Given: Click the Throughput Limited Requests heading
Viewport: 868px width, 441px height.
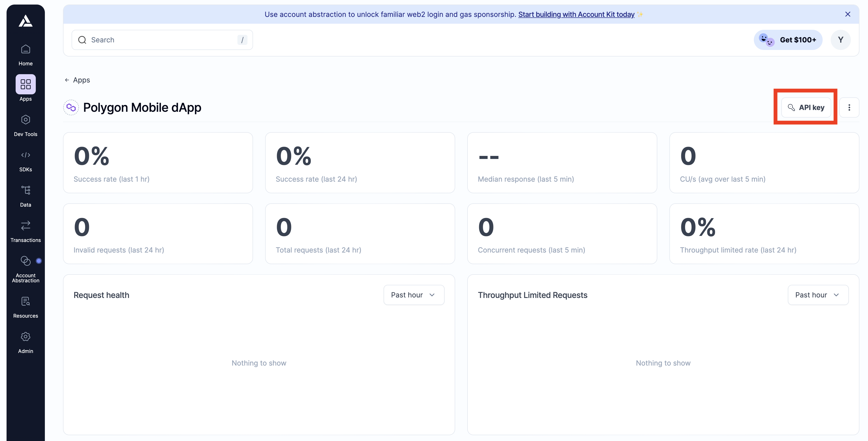Looking at the screenshot, I should [533, 295].
